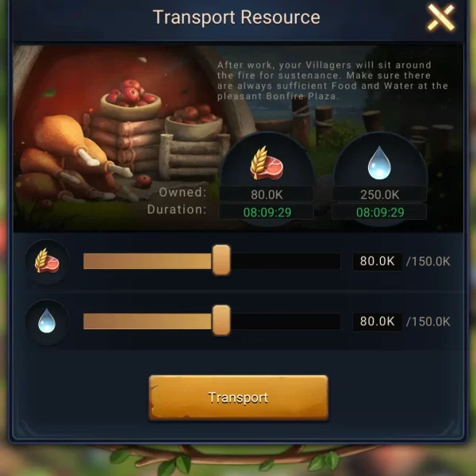Click the empty part of the food slider track
The width and height of the screenshot is (476, 476).
tap(286, 261)
